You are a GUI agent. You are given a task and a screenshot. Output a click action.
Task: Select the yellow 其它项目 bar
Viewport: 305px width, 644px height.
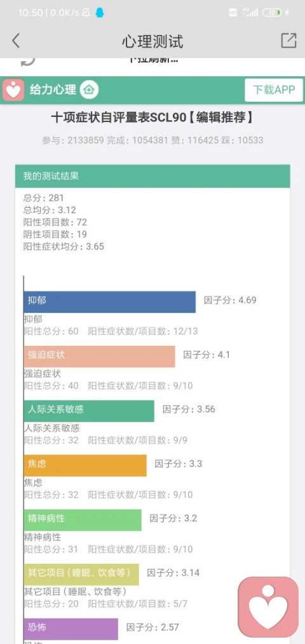(x=81, y=574)
